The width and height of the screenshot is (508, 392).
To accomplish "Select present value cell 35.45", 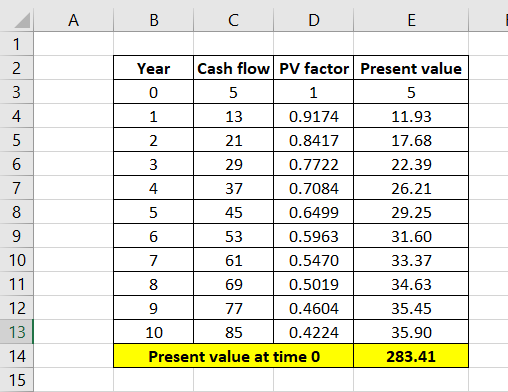I will click(411, 308).
